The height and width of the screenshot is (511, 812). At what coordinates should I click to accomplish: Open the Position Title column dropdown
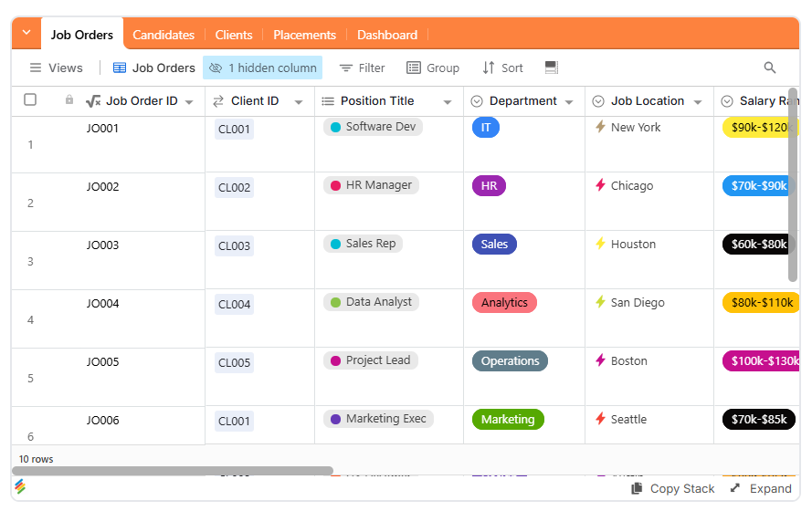pyautogui.click(x=448, y=102)
